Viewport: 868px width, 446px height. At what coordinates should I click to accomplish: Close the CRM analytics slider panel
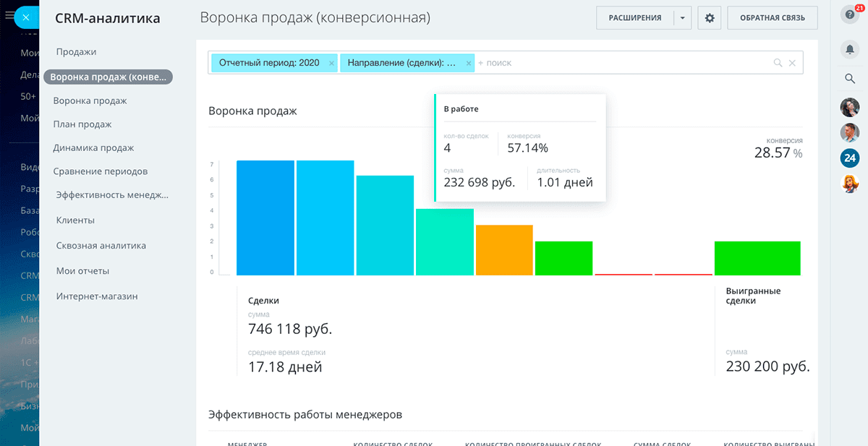26,17
